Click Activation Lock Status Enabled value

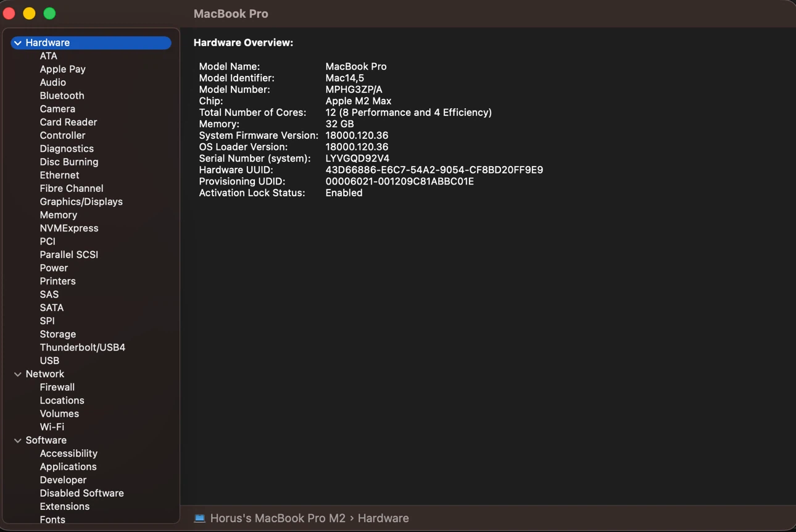(x=344, y=193)
